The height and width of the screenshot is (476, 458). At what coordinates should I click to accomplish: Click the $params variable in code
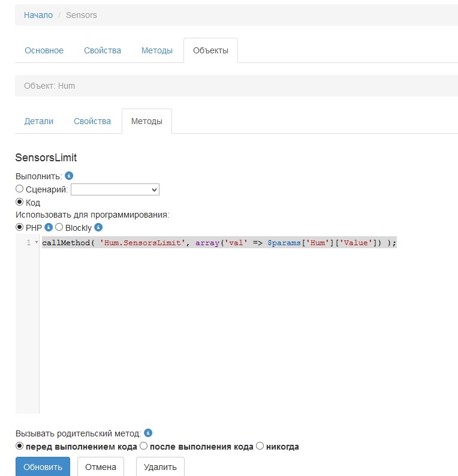point(284,243)
